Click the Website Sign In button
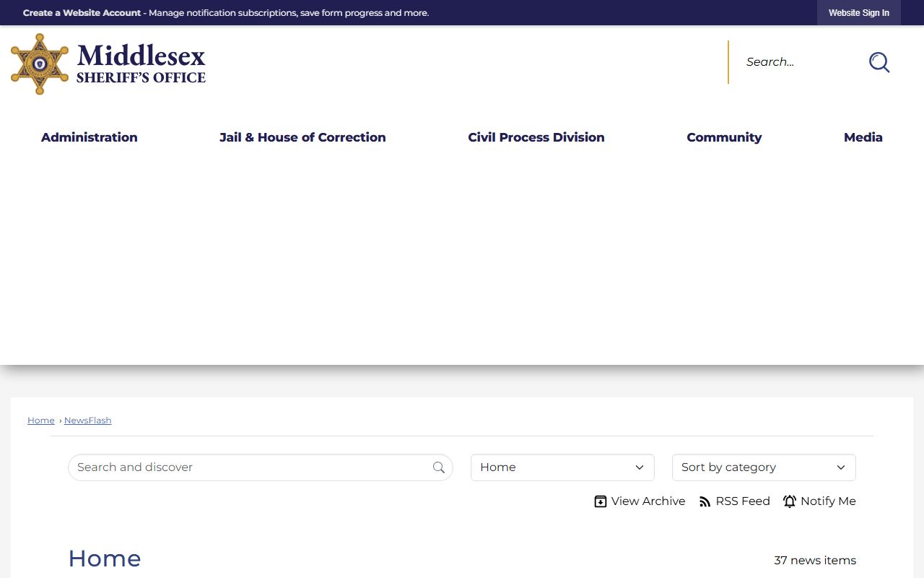The width and height of the screenshot is (924, 578). point(859,13)
